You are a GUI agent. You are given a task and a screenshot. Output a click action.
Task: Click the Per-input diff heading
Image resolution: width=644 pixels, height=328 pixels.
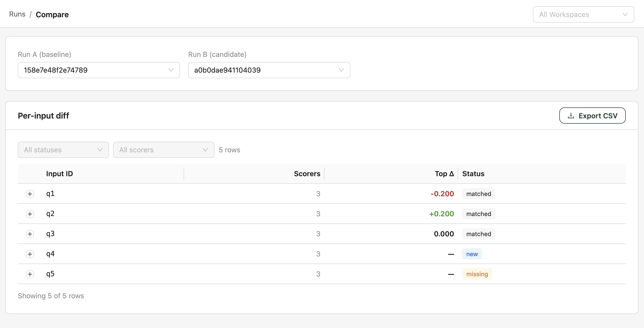click(x=43, y=116)
